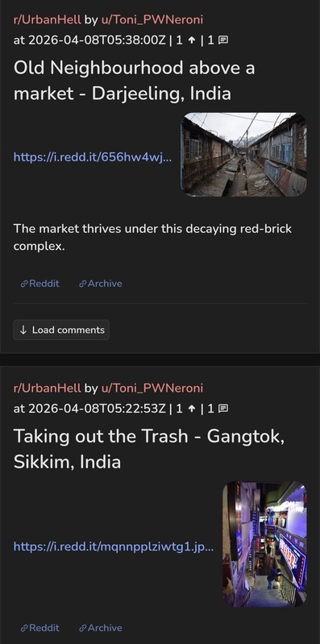Visit r/UrbanHell from the second post header
Image resolution: width=320 pixels, height=644 pixels.
pos(48,388)
